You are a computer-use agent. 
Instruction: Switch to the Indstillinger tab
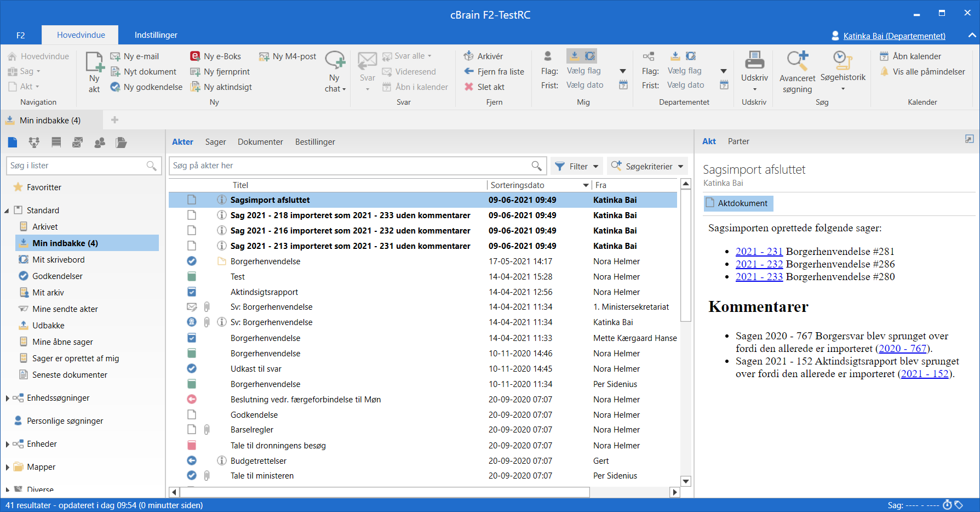156,35
